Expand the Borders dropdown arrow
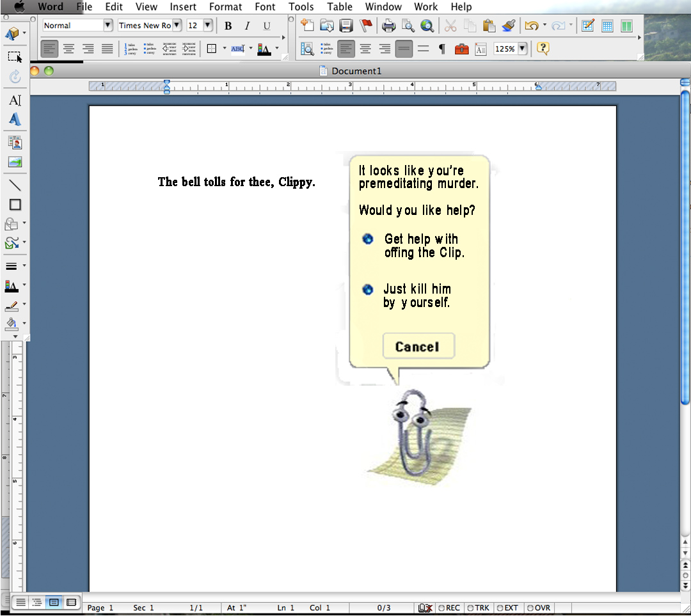The image size is (691, 616). click(225, 48)
